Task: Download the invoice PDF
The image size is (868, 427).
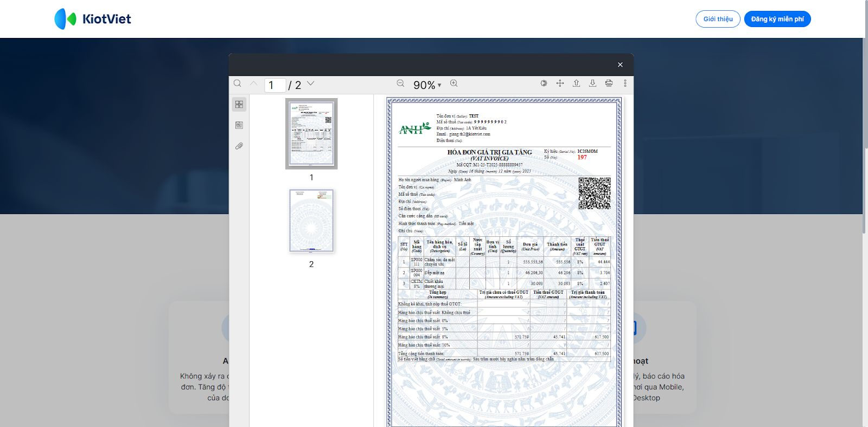Action: [x=592, y=83]
